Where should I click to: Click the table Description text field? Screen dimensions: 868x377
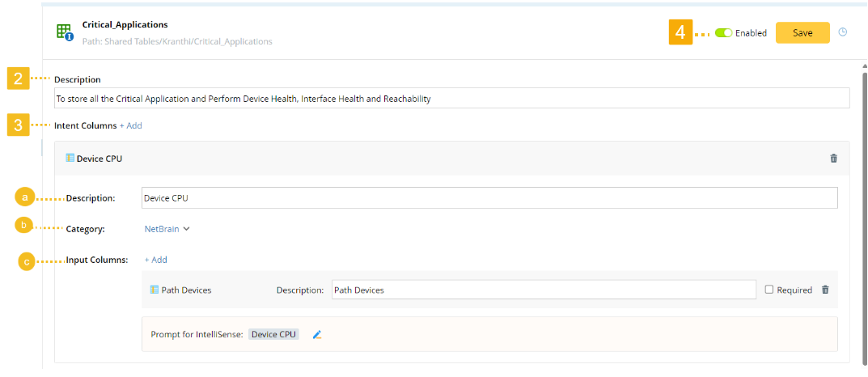[451, 99]
